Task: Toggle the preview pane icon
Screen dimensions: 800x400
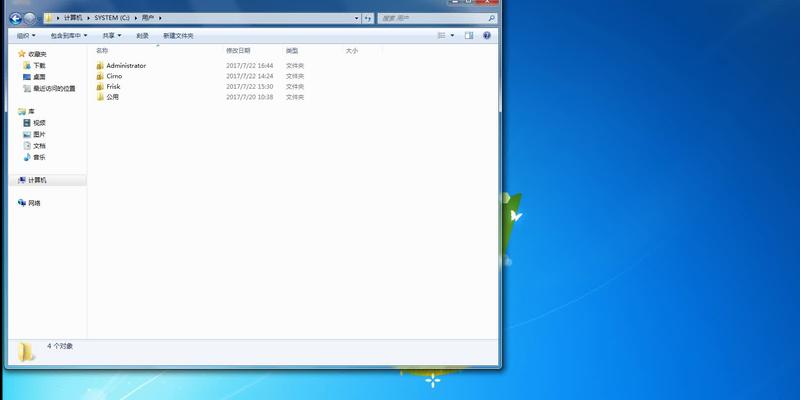Action: [469, 35]
